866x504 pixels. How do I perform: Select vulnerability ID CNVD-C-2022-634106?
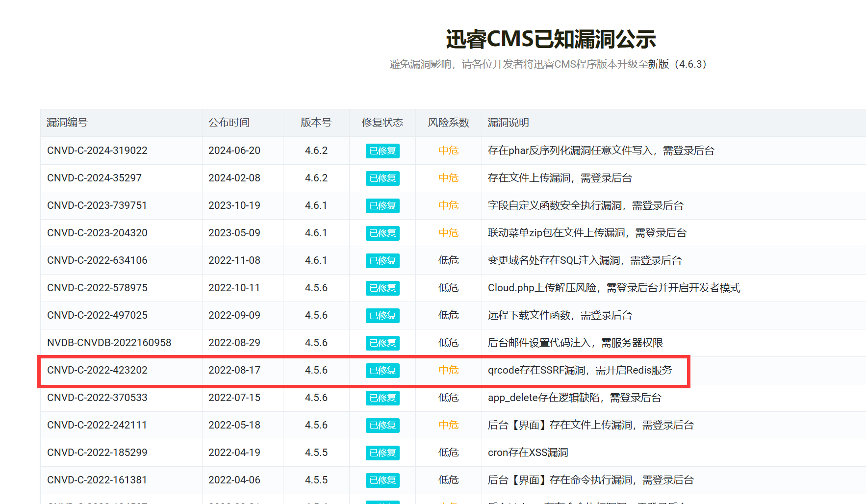pyautogui.click(x=97, y=260)
